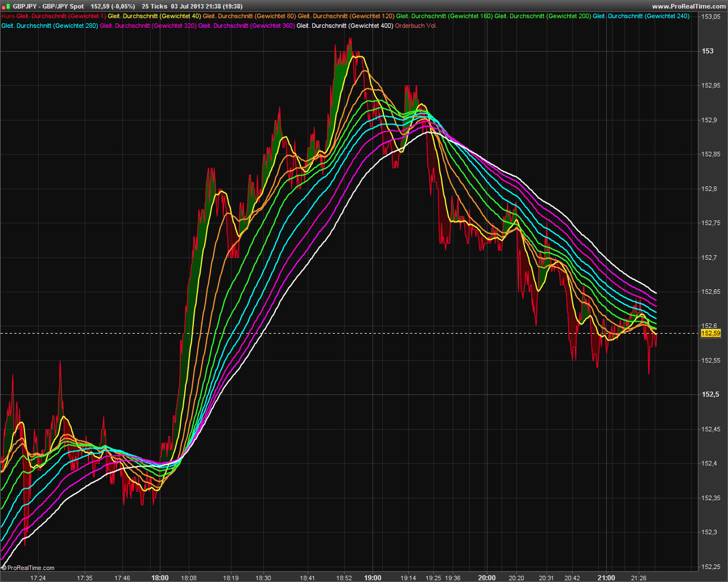728x582 pixels.
Task: Click the 152,85 price axis label
Action: tap(711, 154)
